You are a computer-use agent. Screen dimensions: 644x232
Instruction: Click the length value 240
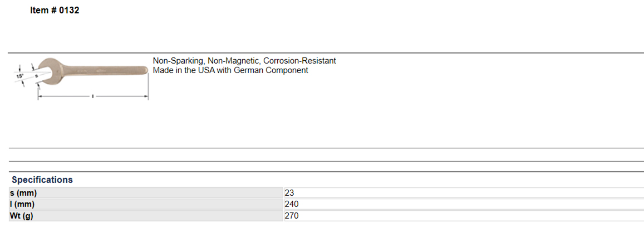292,204
